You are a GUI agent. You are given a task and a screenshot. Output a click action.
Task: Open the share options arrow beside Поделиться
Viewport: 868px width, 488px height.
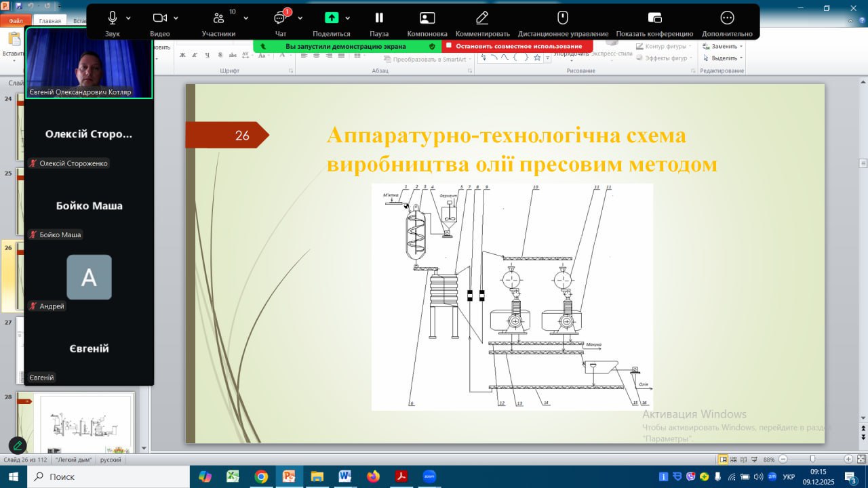tap(348, 18)
